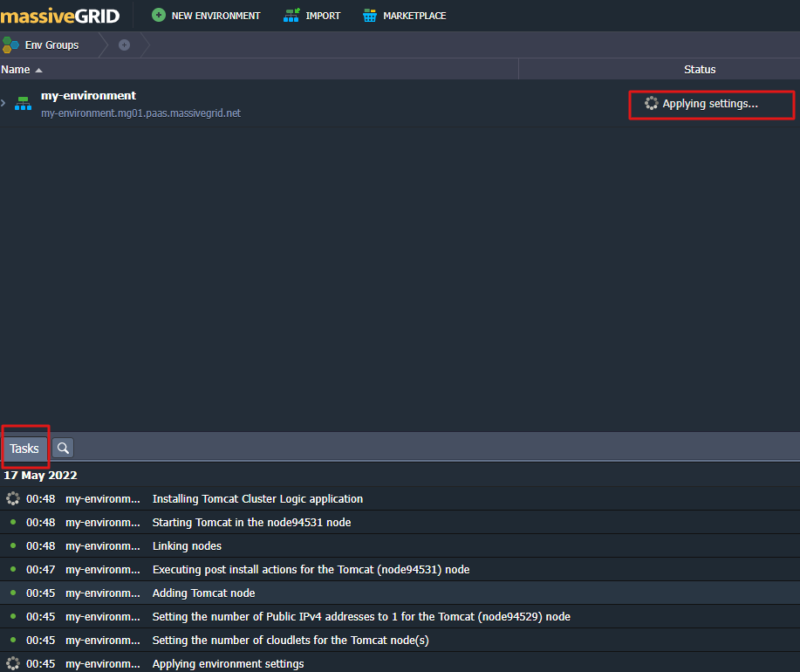Switch to the Tasks tab

coord(24,448)
